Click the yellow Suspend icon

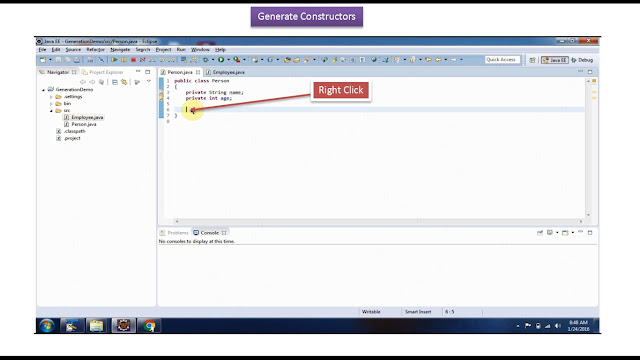pos(124,60)
